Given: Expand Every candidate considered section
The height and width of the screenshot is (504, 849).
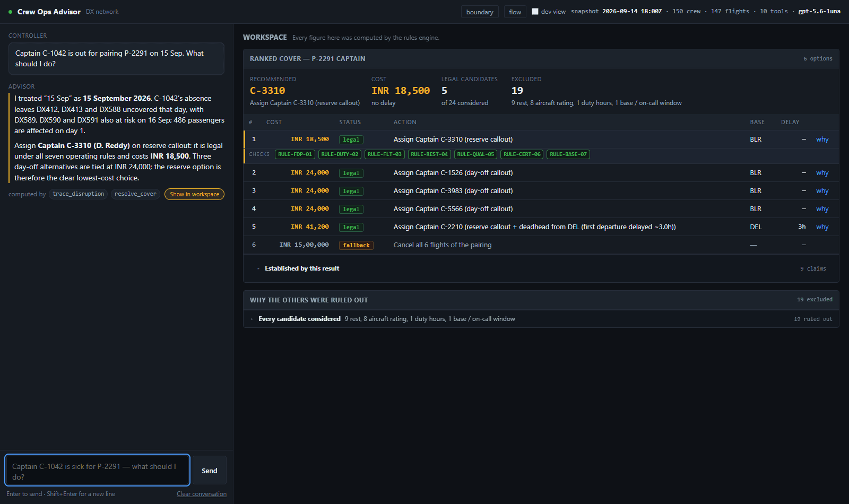Looking at the screenshot, I should pos(541,319).
